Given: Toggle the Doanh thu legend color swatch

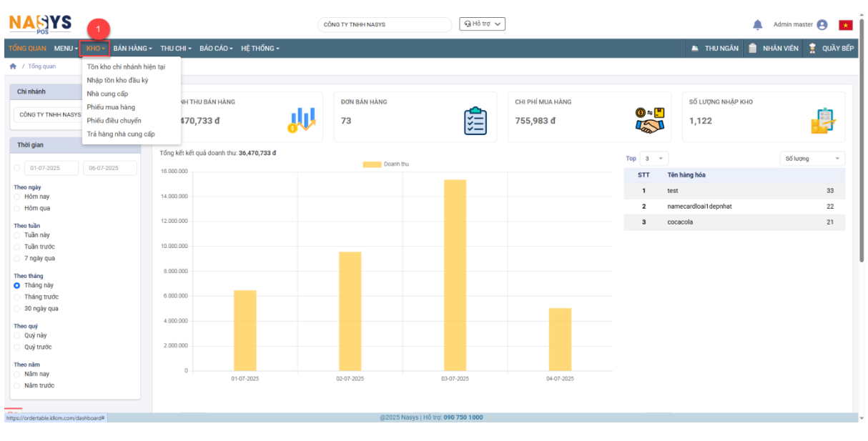Looking at the screenshot, I should 372,164.
